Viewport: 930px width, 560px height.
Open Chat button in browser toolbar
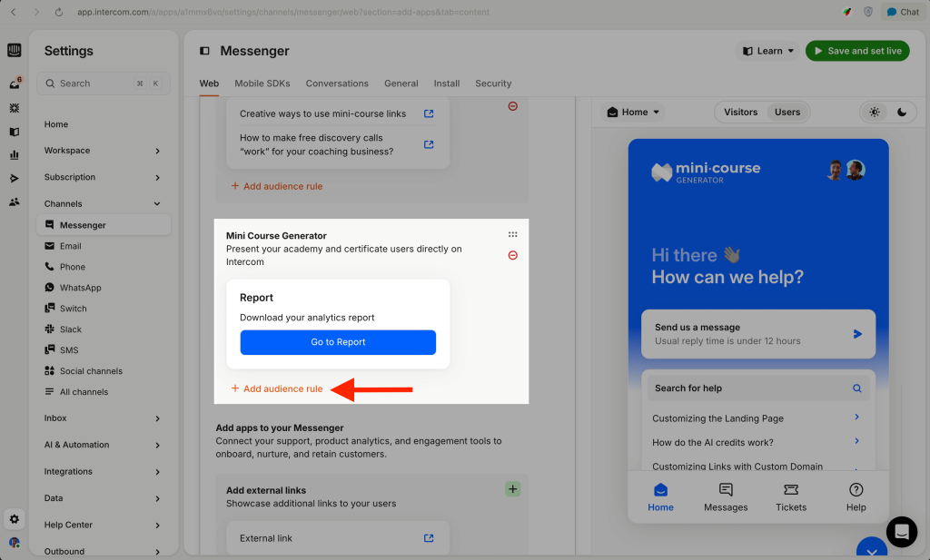[902, 12]
